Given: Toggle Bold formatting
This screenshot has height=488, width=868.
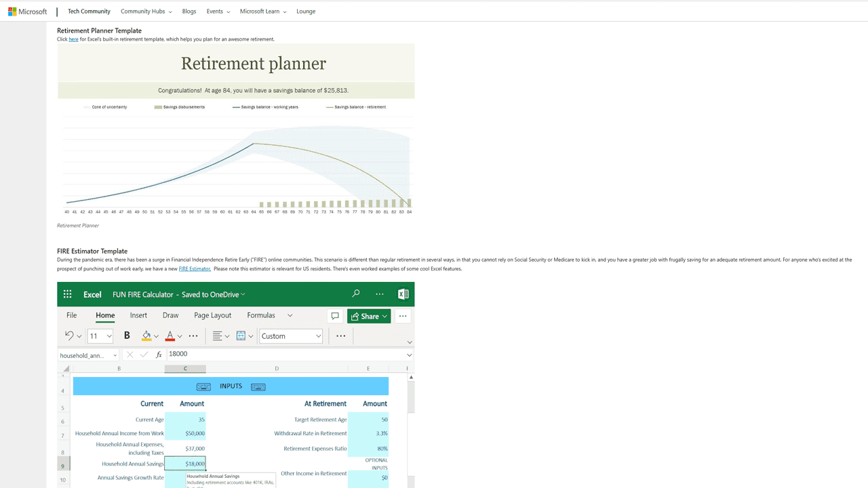Looking at the screenshot, I should pos(127,335).
